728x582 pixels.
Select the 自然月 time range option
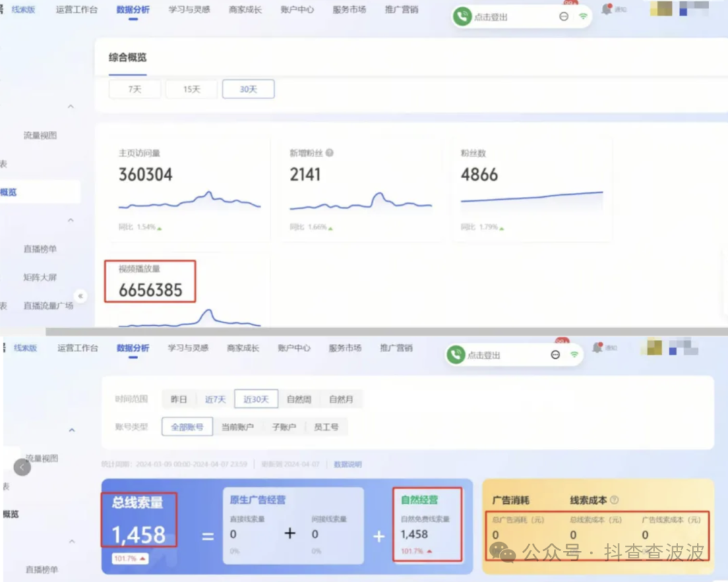[x=340, y=399]
